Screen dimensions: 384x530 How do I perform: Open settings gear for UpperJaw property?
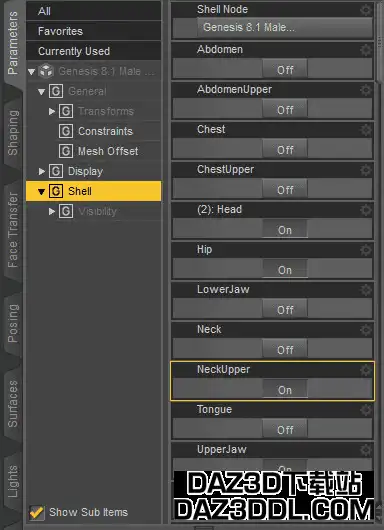click(x=366, y=450)
